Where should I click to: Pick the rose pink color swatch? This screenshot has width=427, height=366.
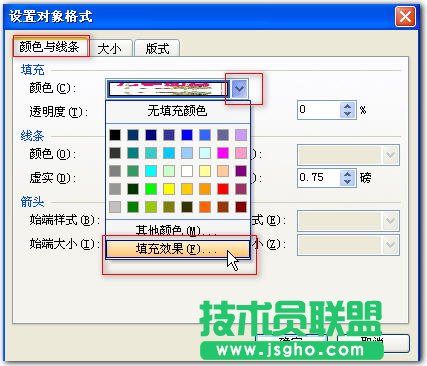pyautogui.click(x=241, y=153)
